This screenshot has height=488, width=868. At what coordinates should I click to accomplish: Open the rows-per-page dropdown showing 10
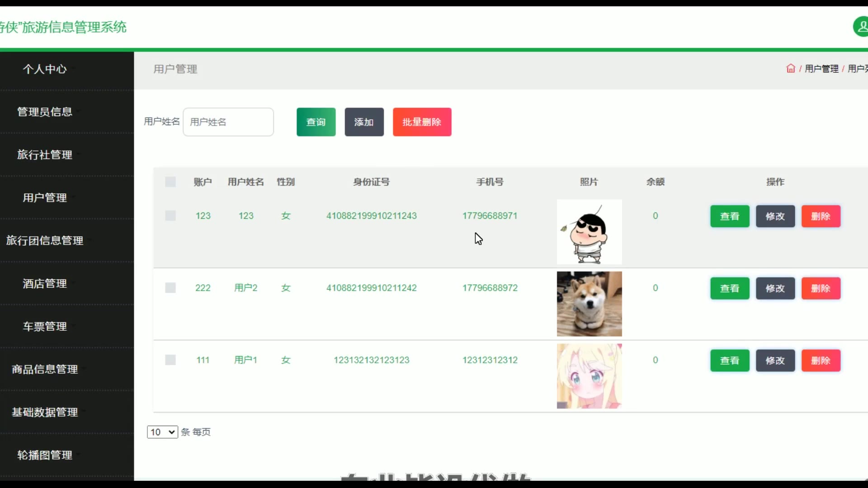click(162, 432)
